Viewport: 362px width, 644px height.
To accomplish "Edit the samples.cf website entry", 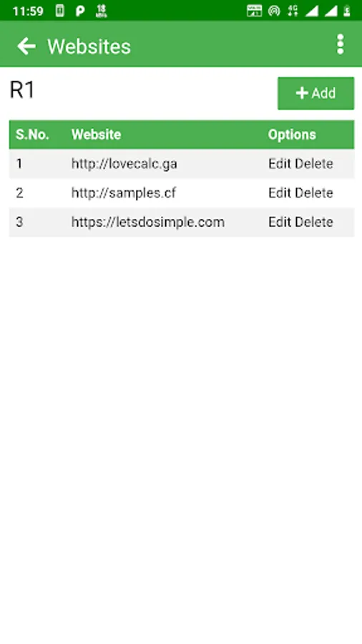I will [280, 193].
